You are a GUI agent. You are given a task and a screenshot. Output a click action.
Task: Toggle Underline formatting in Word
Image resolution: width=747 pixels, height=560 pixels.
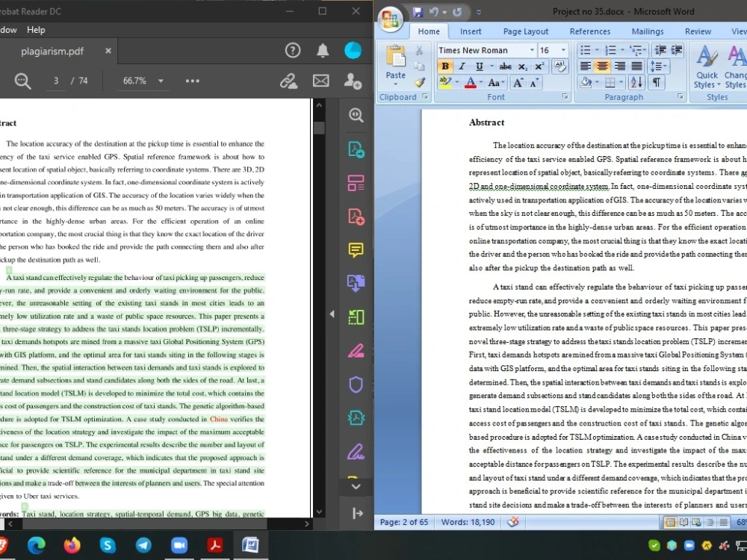[480, 66]
